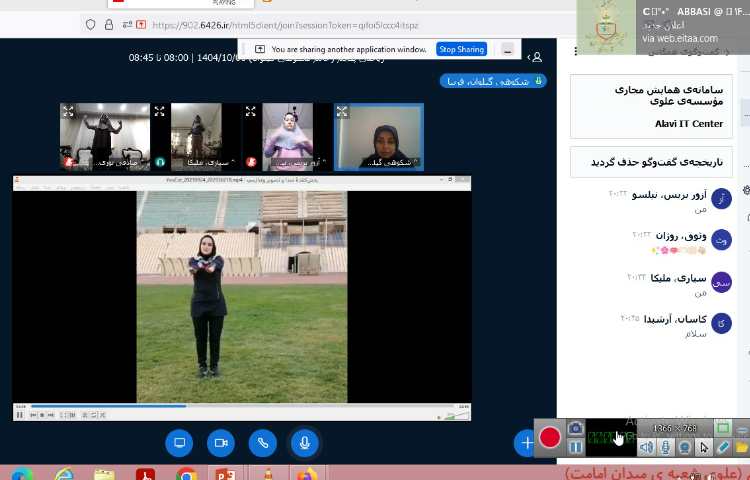The image size is (750, 480).
Task: Click the first chat message avatar
Action: pyautogui.click(x=721, y=198)
